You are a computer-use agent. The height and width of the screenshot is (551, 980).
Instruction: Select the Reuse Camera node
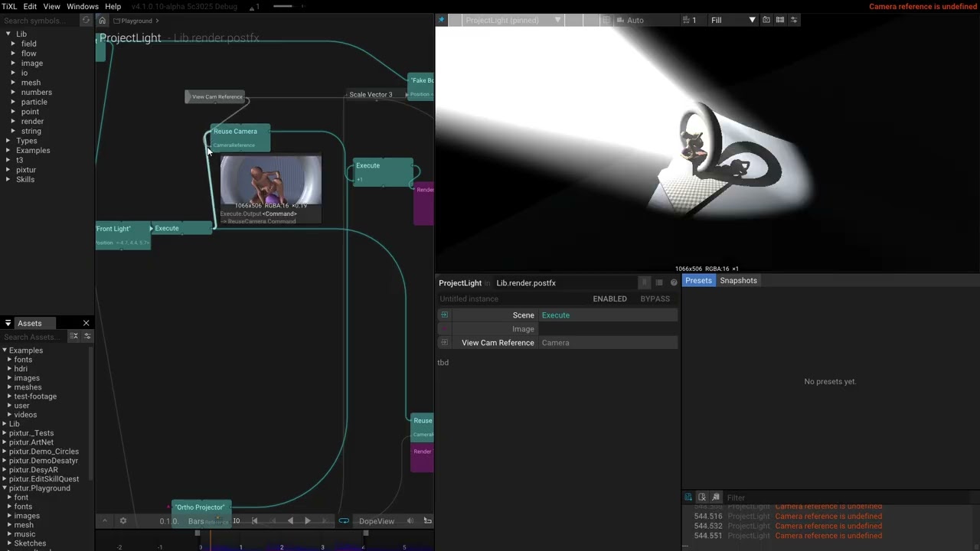click(x=240, y=137)
